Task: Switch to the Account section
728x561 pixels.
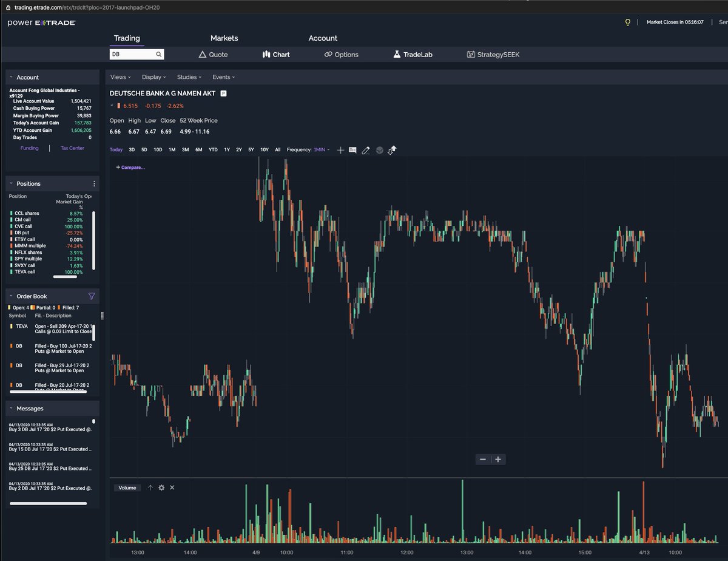Action: [x=323, y=38]
